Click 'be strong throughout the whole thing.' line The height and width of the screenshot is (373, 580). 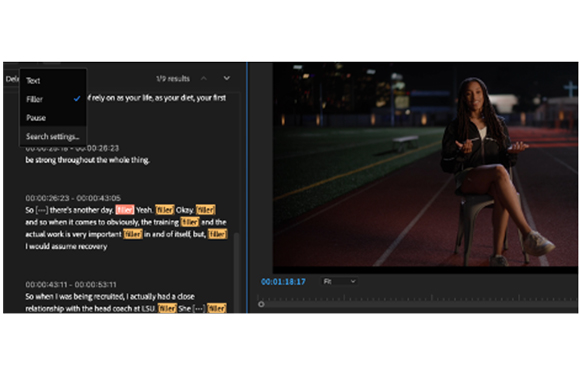coord(87,160)
